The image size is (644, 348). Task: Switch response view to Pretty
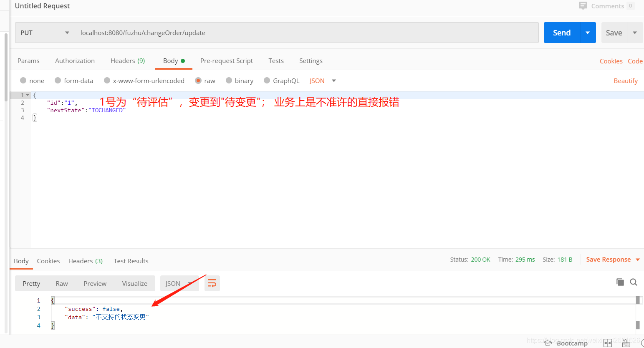(31, 283)
